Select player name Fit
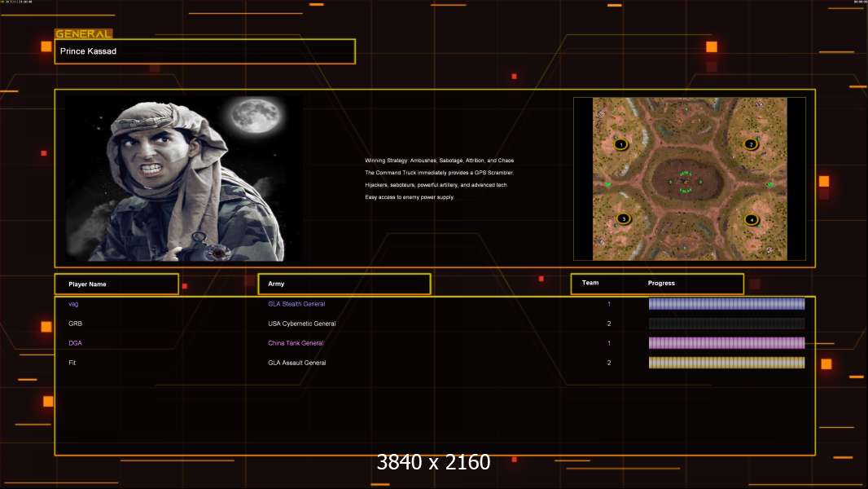This screenshot has width=868, height=489. coord(72,363)
